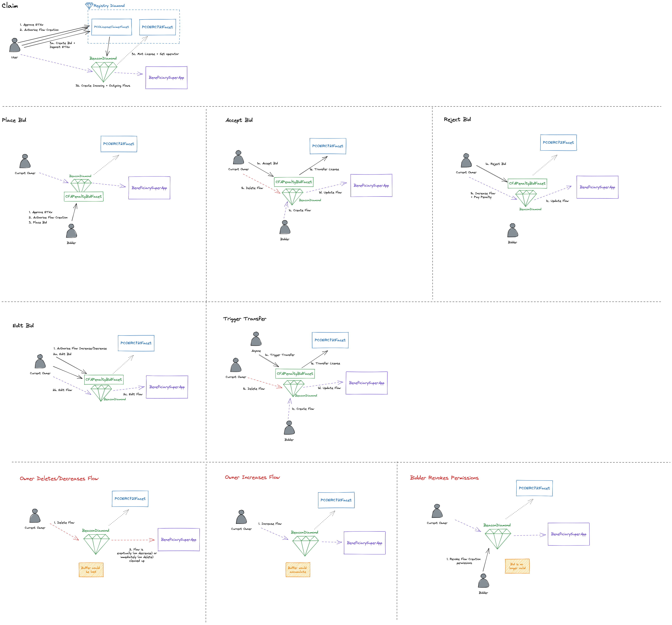Click the 'Buffer would accumulate' orange note
Image resolution: width=672 pixels, height=625 pixels.
pos(298,570)
